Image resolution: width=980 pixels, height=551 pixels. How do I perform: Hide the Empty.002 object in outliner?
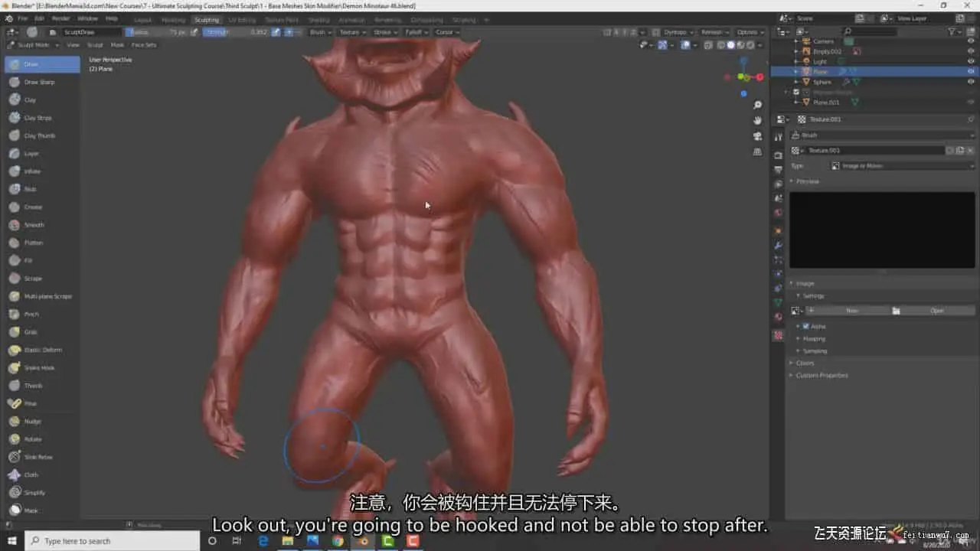(971, 51)
